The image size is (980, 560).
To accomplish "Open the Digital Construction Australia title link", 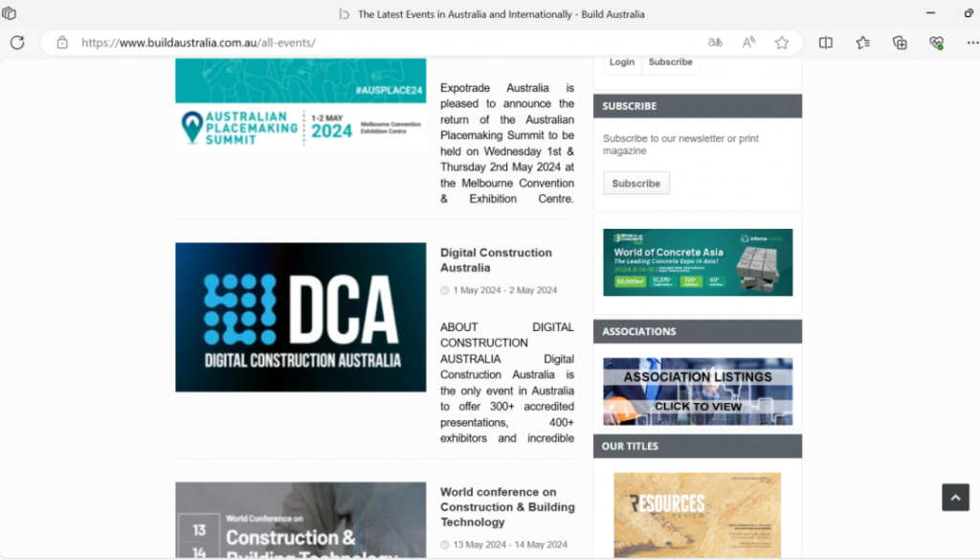I will point(496,260).
